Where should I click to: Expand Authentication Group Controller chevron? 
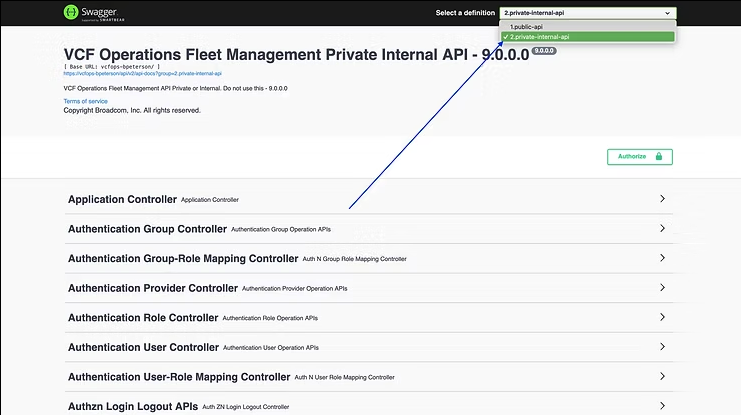662,228
